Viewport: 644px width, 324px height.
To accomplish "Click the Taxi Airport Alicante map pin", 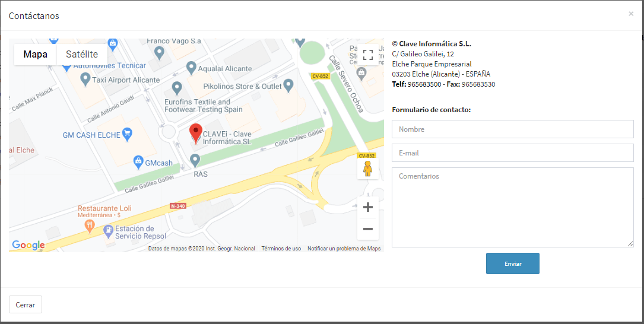I will click(x=85, y=79).
